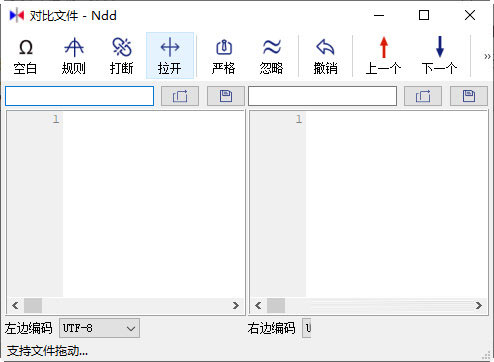Save the right pane file
494x362 pixels.
(469, 96)
